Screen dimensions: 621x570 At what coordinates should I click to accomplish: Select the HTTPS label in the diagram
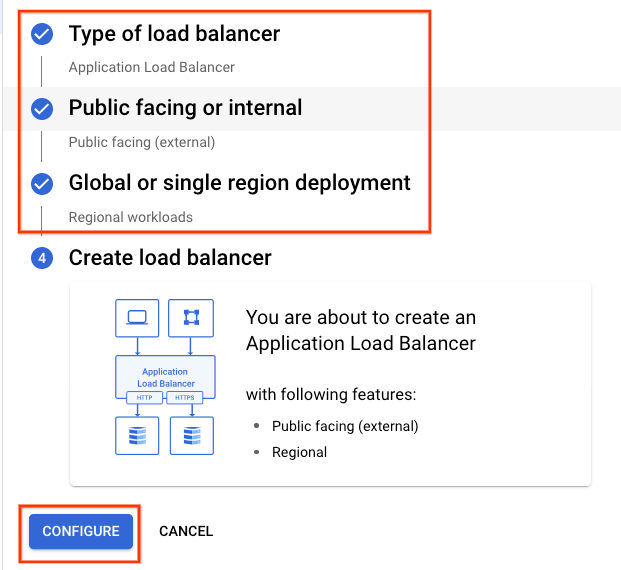click(185, 398)
